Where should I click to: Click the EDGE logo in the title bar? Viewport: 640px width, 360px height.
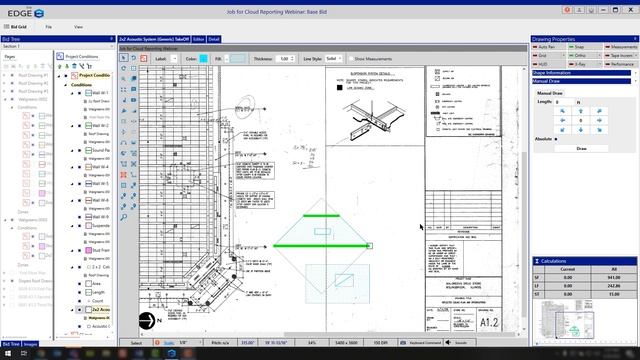(25, 13)
